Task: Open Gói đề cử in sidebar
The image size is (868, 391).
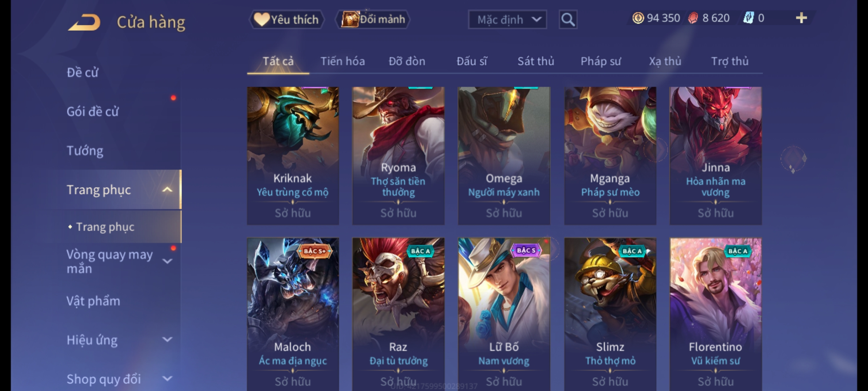Action: click(x=93, y=112)
